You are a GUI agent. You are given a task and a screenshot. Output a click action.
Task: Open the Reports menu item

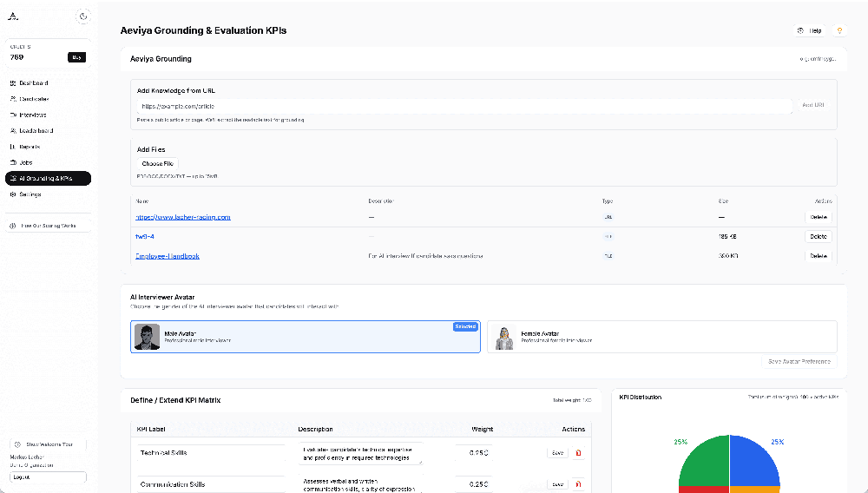click(x=48, y=148)
